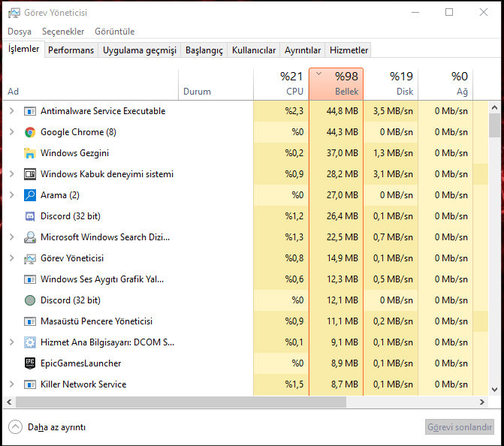This screenshot has width=504, height=446.
Task: Click the EpicGamesLauncher icon
Action: tap(30, 363)
